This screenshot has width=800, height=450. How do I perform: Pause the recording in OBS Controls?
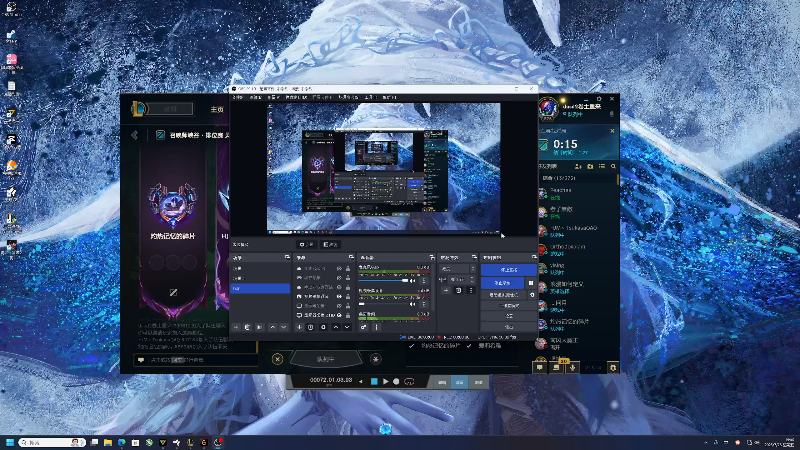[531, 283]
